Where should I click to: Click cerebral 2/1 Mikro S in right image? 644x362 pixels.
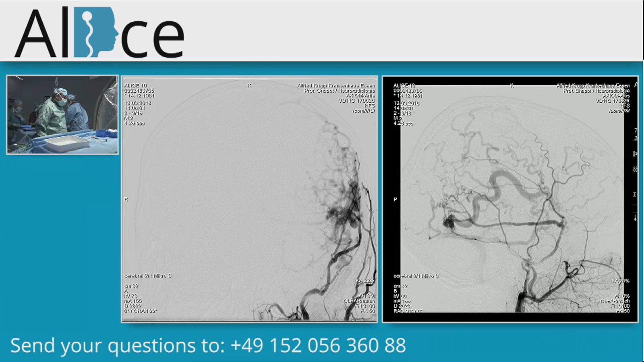pos(416,276)
